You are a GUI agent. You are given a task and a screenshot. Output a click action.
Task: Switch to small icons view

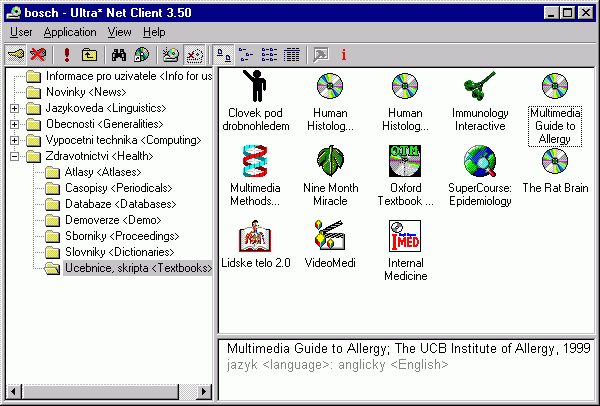[246, 55]
